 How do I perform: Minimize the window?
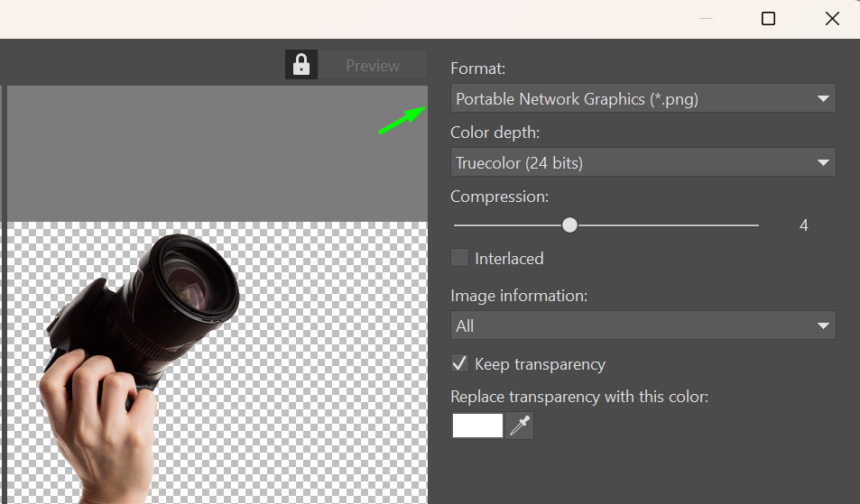point(706,19)
